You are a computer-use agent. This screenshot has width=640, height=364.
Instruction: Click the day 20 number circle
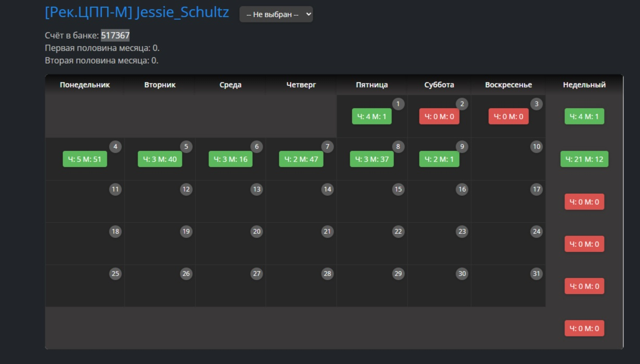(x=256, y=232)
